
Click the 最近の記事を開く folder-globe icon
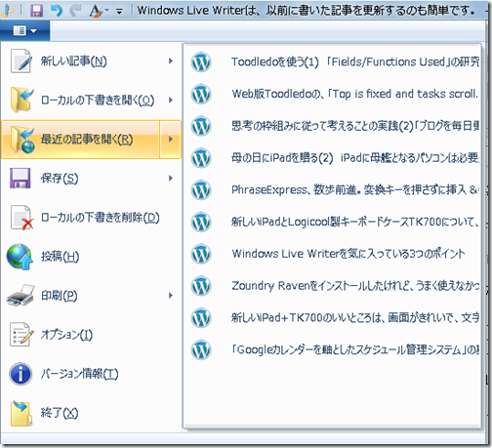click(22, 140)
